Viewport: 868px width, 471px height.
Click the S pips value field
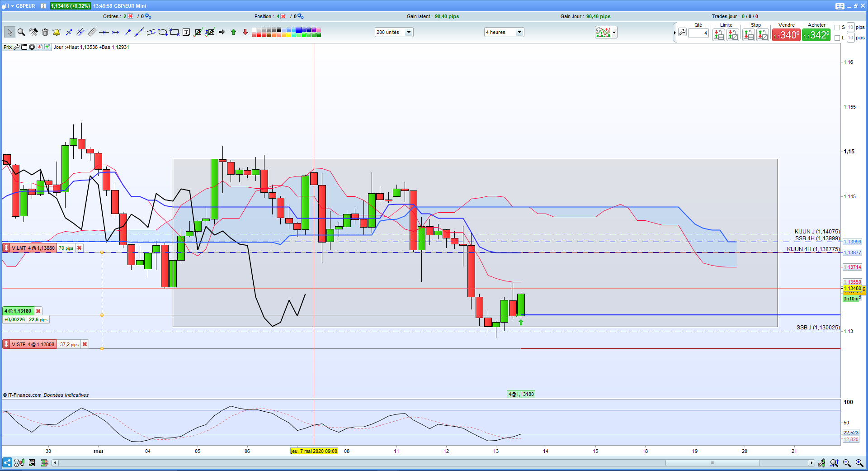click(x=850, y=28)
